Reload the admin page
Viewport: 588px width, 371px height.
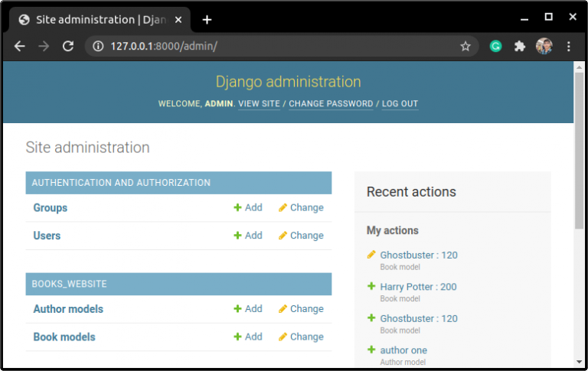coord(68,46)
